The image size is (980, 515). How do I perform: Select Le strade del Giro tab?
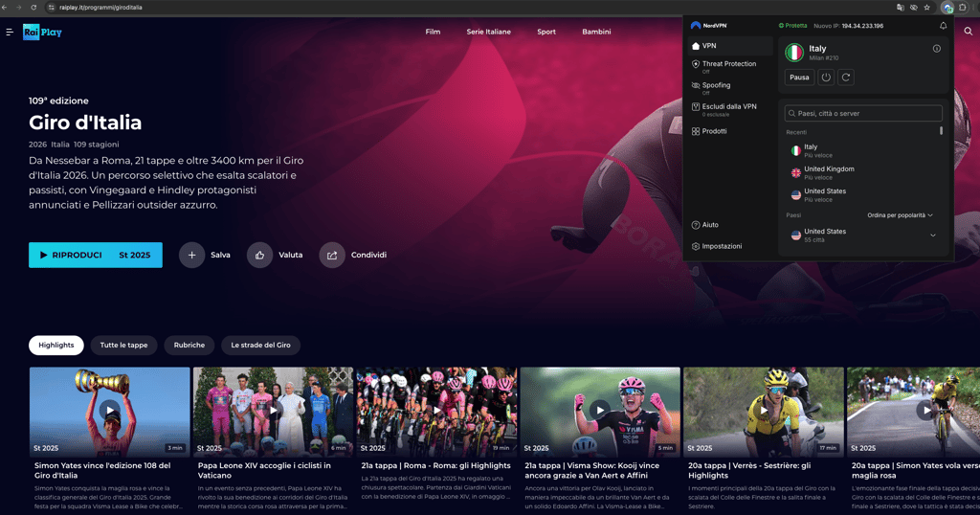(260, 345)
